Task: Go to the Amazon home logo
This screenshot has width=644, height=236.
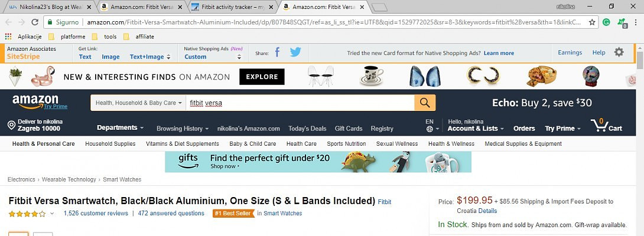Action: pyautogui.click(x=35, y=101)
